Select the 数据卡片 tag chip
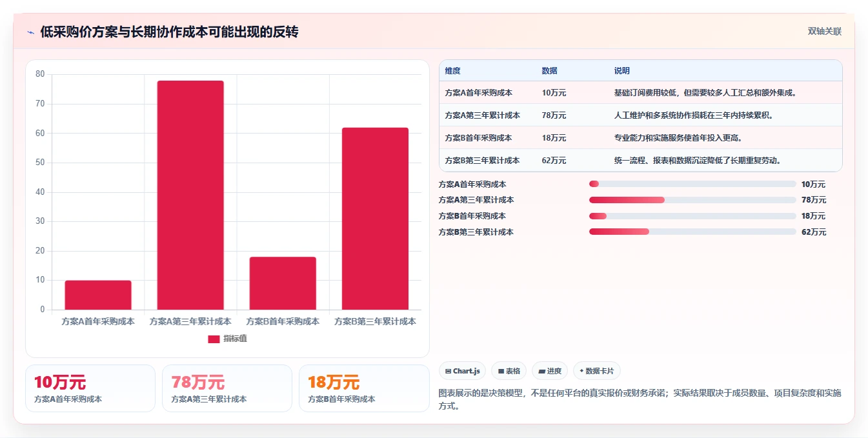The width and height of the screenshot is (868, 438). coord(597,371)
